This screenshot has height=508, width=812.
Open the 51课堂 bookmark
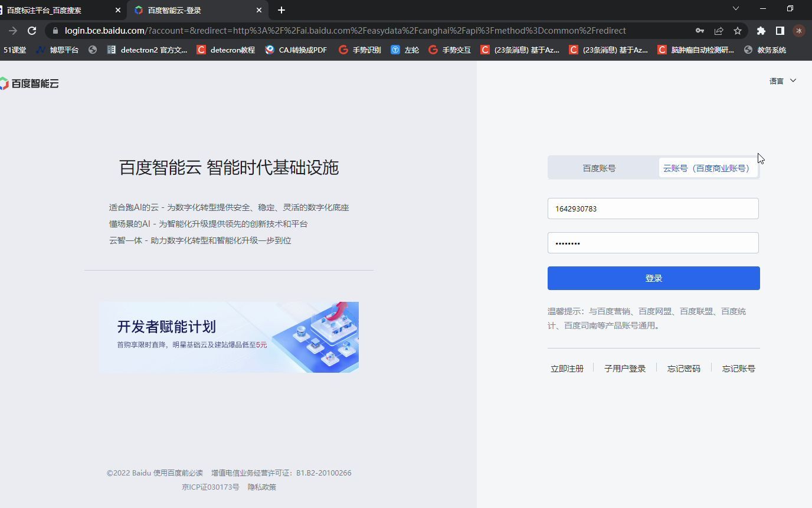click(14, 50)
